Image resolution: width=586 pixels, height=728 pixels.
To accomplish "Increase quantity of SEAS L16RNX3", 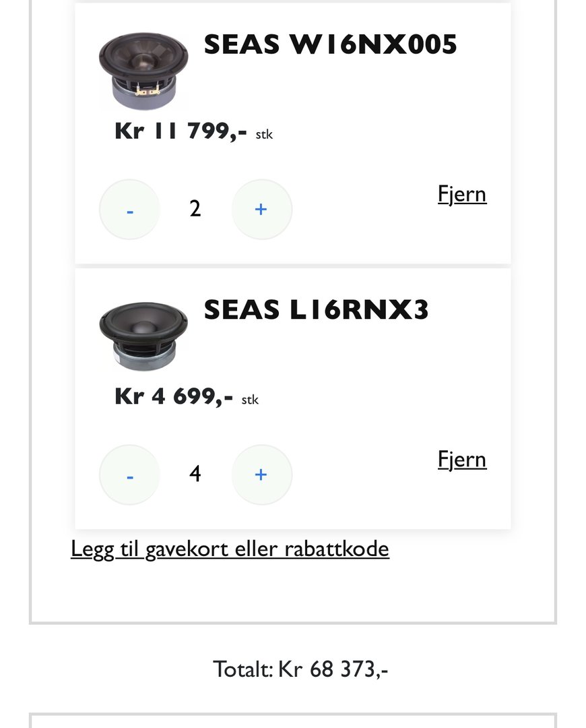I will pyautogui.click(x=261, y=475).
